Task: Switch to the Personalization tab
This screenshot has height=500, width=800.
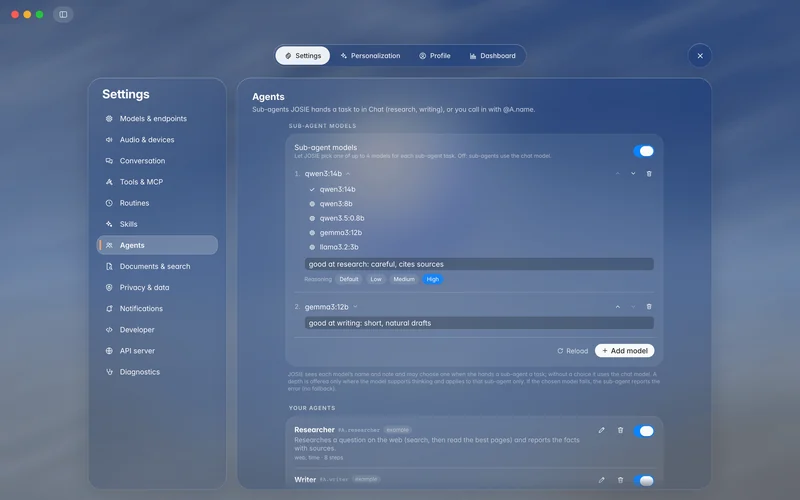Action: (370, 56)
